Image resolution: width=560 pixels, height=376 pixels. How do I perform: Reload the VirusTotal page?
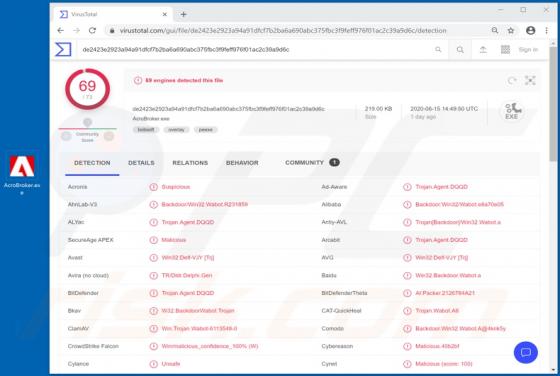pos(92,31)
